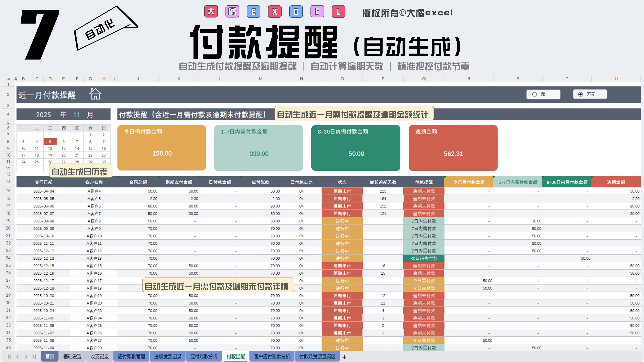Click the home icon in the header bar
The width and height of the screenshot is (644, 362).
pos(95,94)
